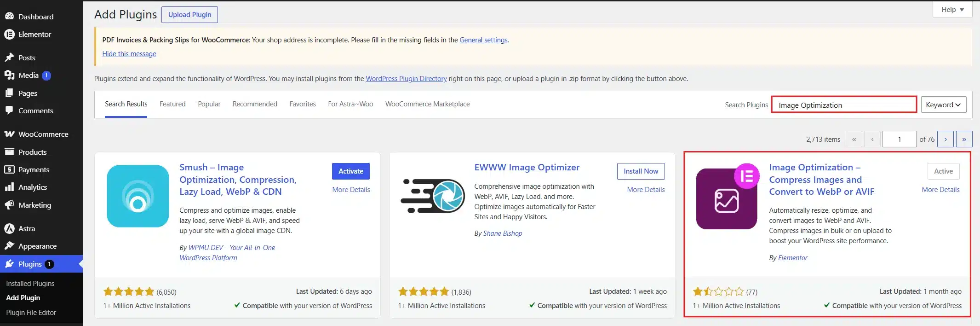This screenshot has height=326, width=980.
Task: Click the Plugins update count badge
Action: (x=49, y=264)
